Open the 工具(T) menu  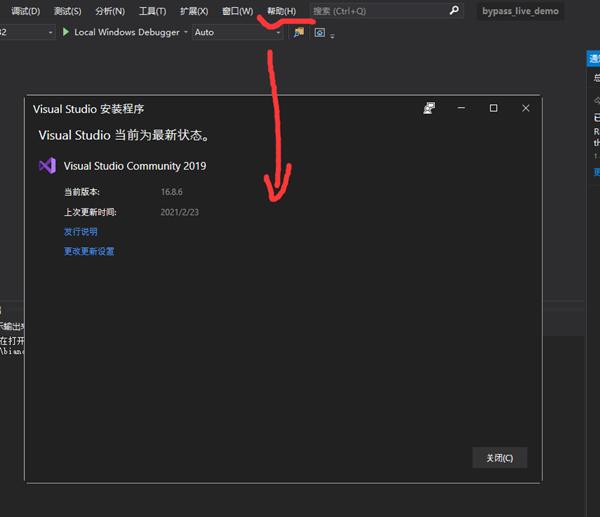152,11
